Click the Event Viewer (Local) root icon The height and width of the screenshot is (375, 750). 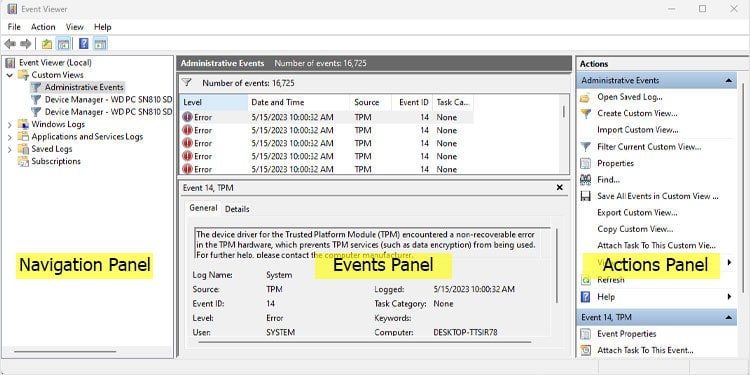pyautogui.click(x=11, y=63)
